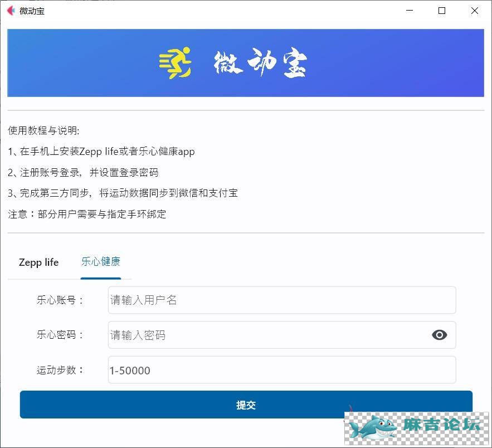Close the 微动宝 window

point(474,11)
